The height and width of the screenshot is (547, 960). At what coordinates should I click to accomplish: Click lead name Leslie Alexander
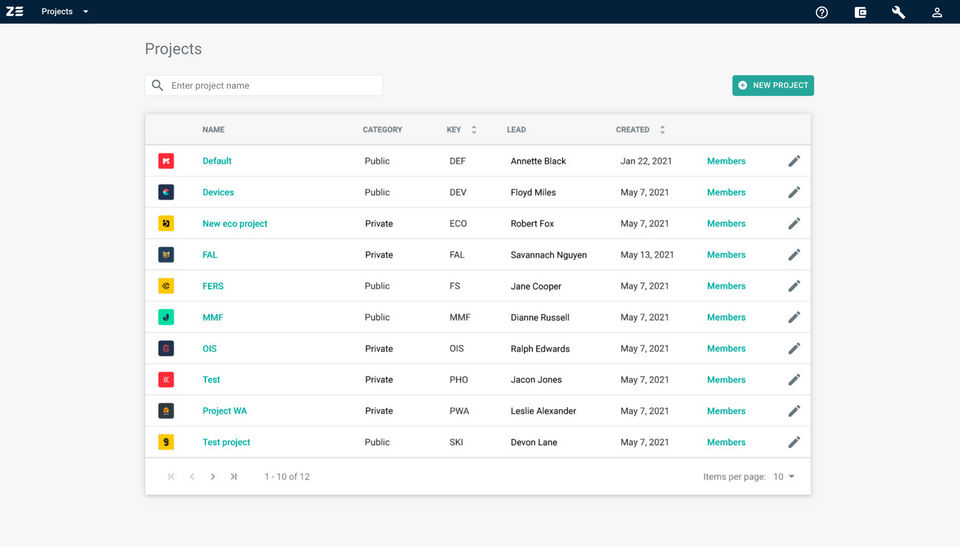[543, 411]
